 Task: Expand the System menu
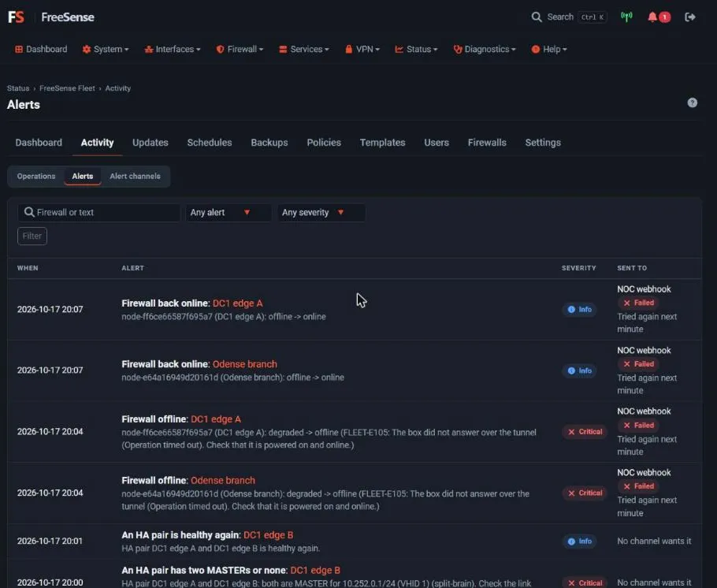coord(105,49)
